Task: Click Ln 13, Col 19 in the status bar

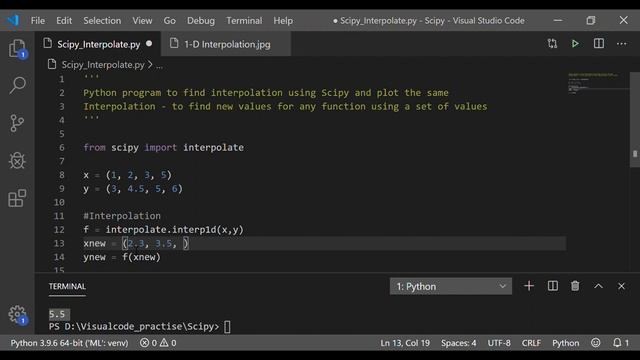Action: [x=405, y=343]
